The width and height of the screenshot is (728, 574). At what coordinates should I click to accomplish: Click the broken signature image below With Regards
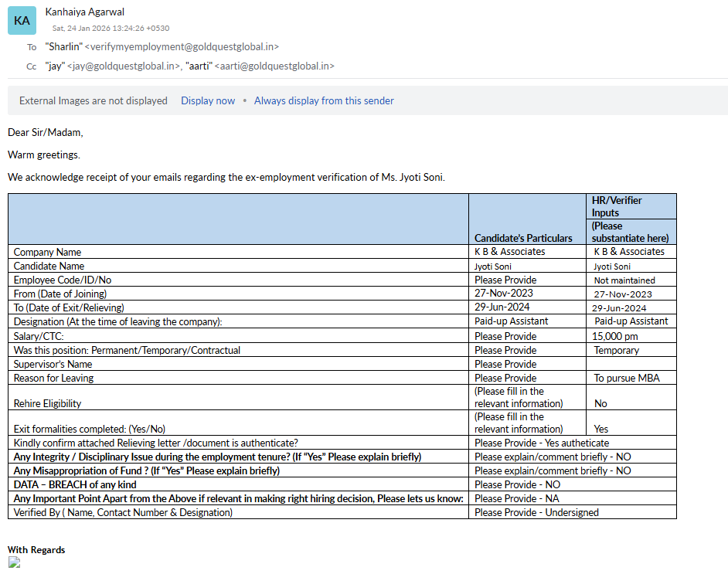[x=14, y=563]
